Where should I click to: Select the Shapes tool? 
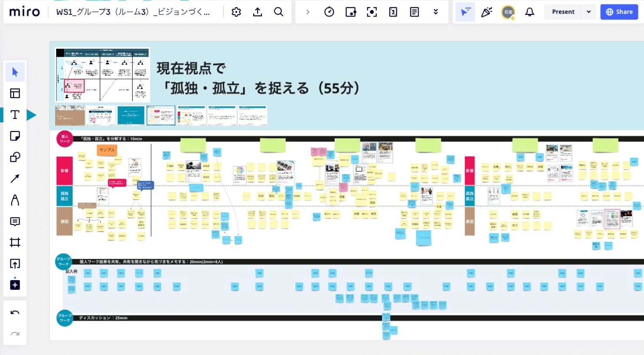click(15, 157)
